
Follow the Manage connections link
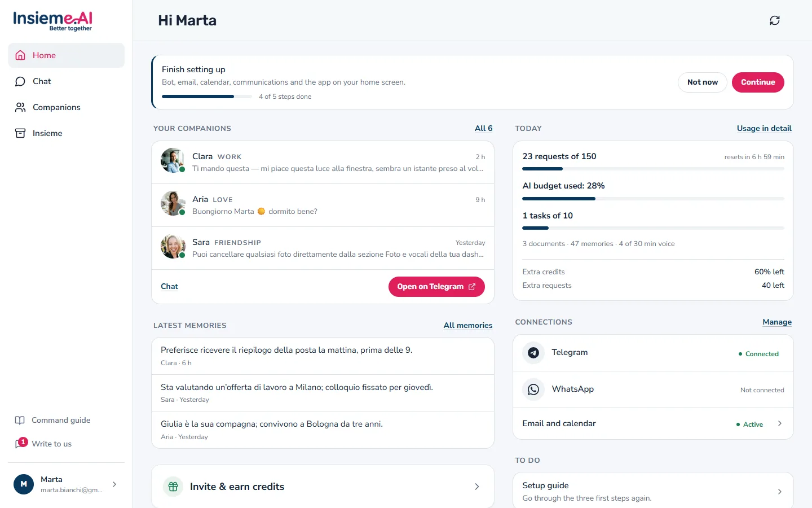777,322
